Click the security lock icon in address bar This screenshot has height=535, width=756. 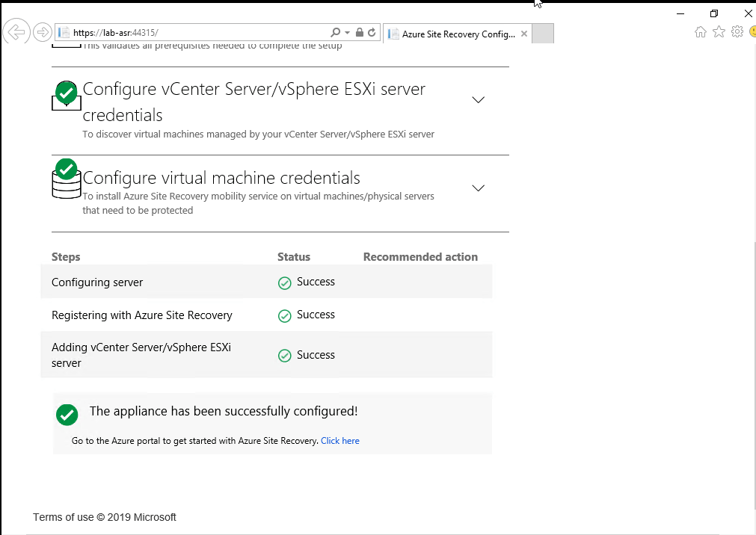tap(360, 33)
